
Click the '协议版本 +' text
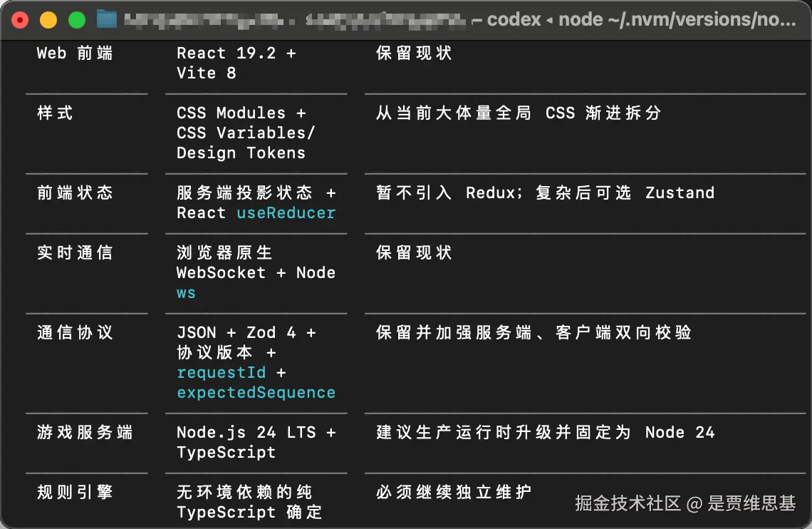[227, 352]
